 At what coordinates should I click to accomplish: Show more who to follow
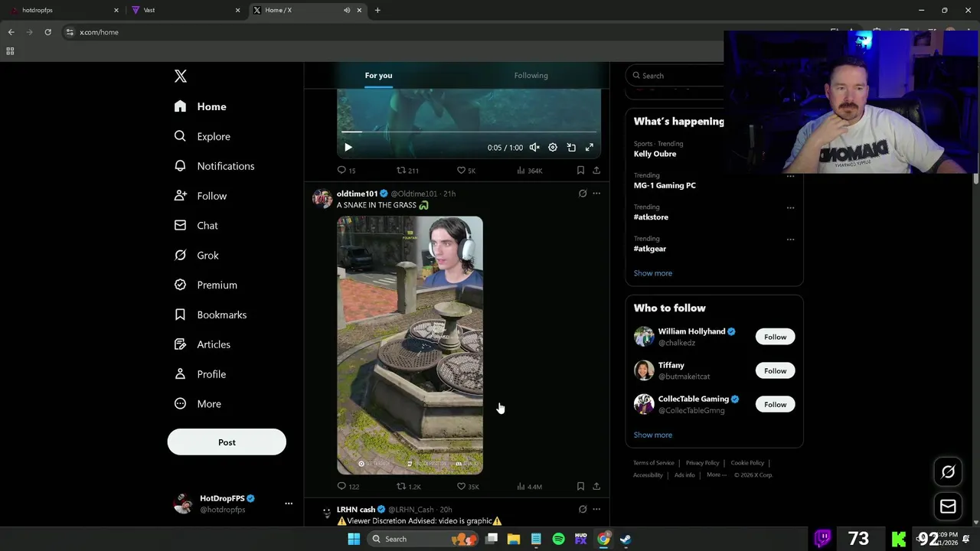653,435
